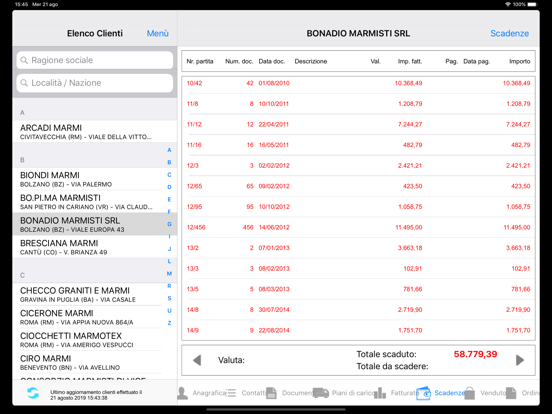Open Documenti page icon tab
This screenshot has height=414, width=552.
click(x=271, y=393)
